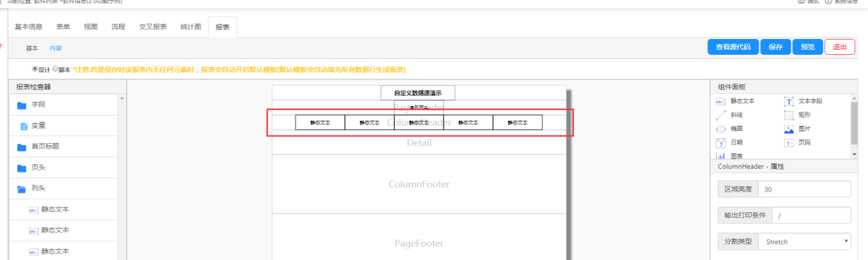
Task: Click the 变量 file icon
Action: pyautogui.click(x=24, y=126)
